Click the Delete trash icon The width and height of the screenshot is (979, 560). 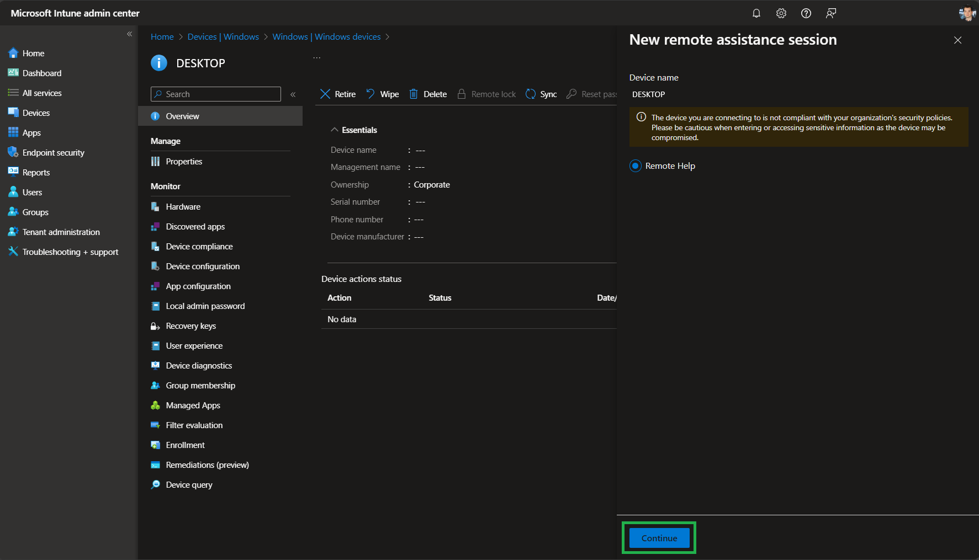414,94
